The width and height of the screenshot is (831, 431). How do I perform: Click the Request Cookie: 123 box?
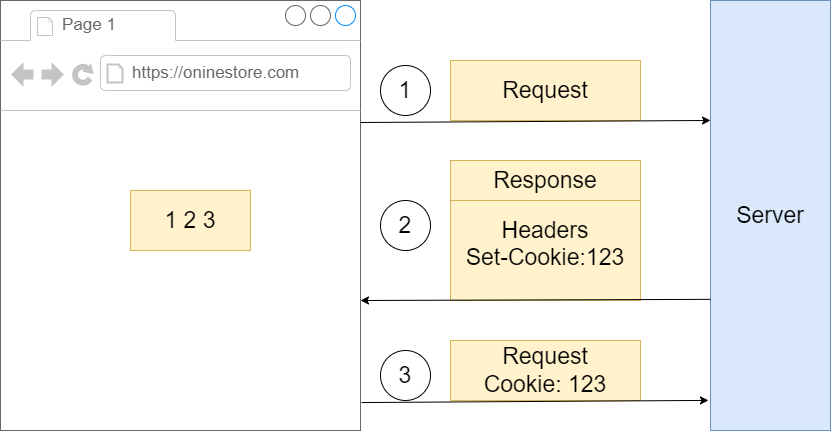545,370
